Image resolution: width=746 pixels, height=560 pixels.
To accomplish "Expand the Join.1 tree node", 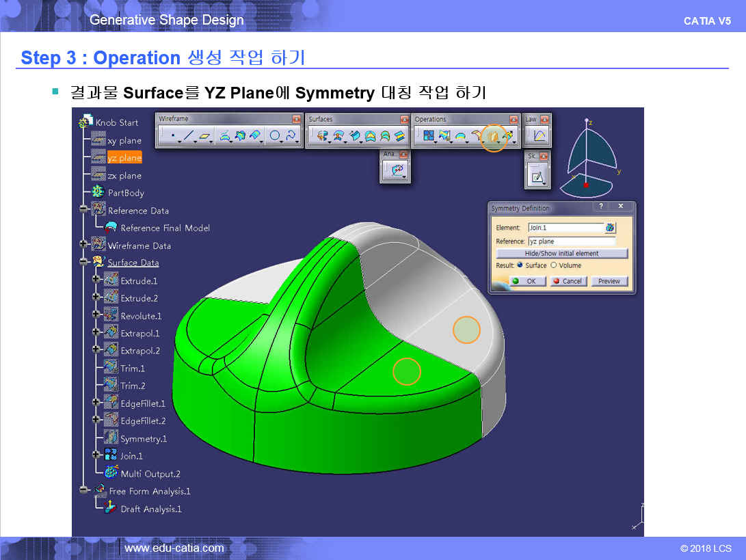I will pyautogui.click(x=96, y=454).
